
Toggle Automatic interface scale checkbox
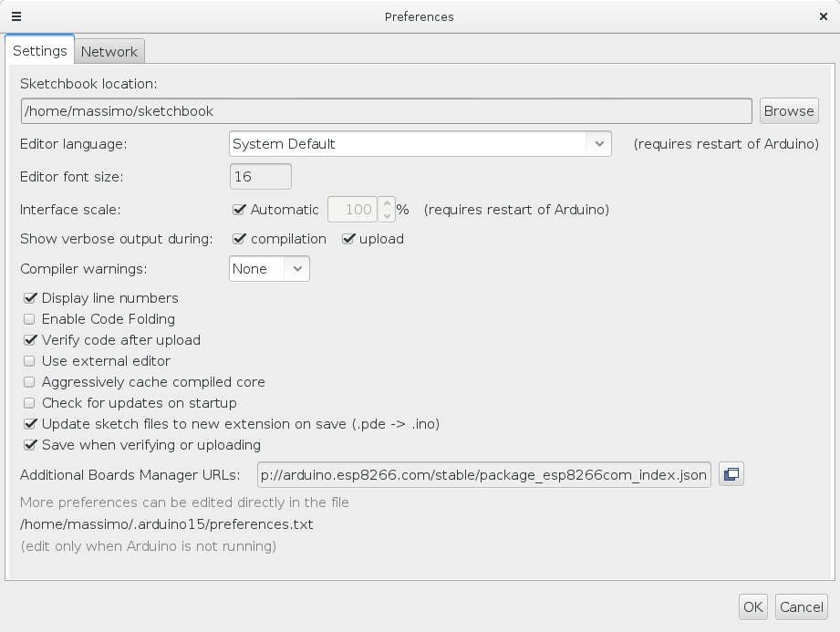[x=240, y=210]
